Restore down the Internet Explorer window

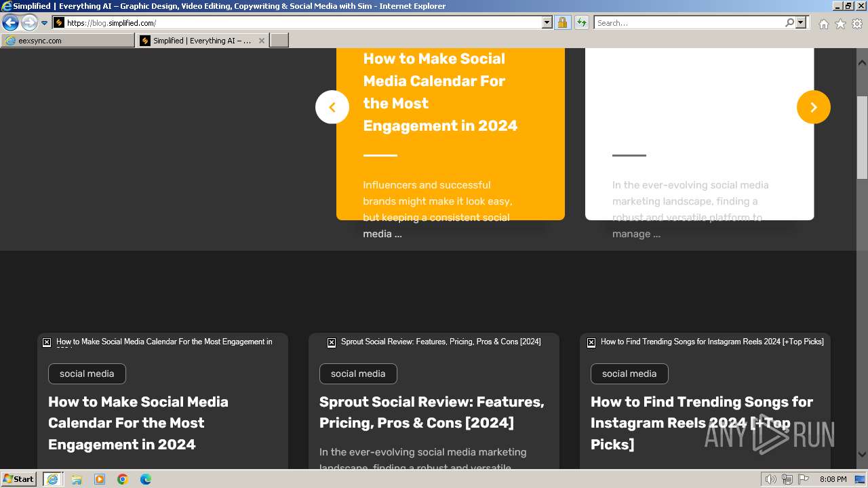pos(848,6)
